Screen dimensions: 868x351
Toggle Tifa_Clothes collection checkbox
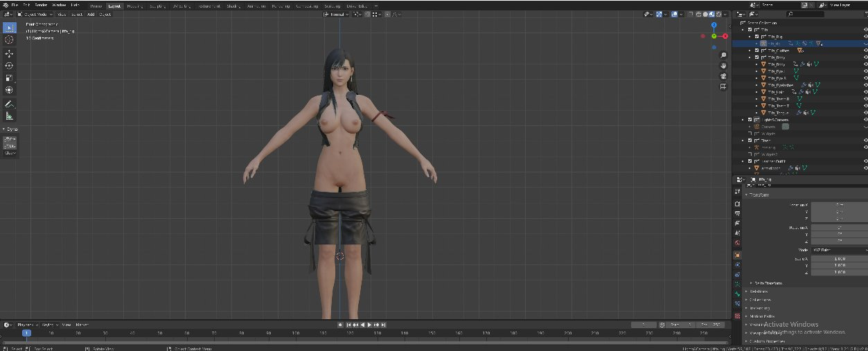pyautogui.click(x=756, y=51)
